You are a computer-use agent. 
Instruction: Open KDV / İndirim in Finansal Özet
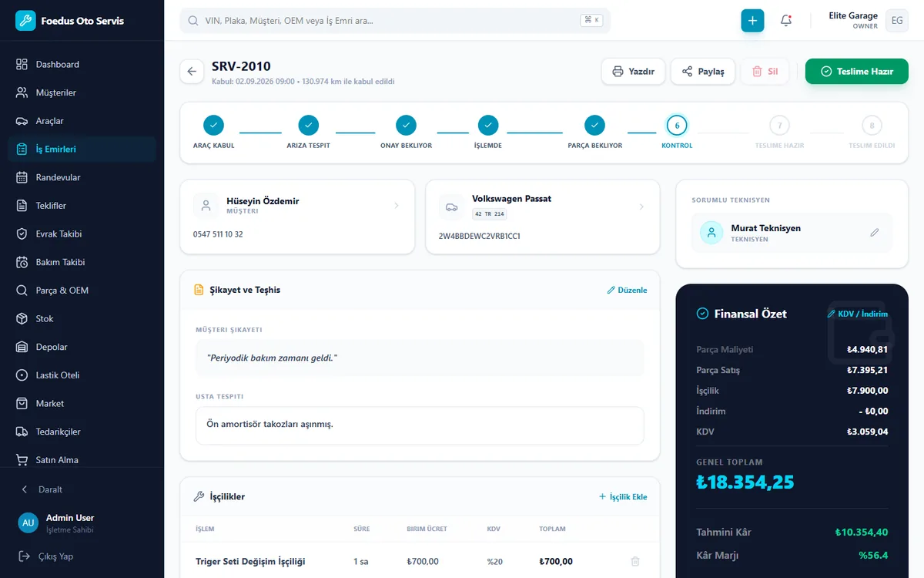[x=858, y=314]
